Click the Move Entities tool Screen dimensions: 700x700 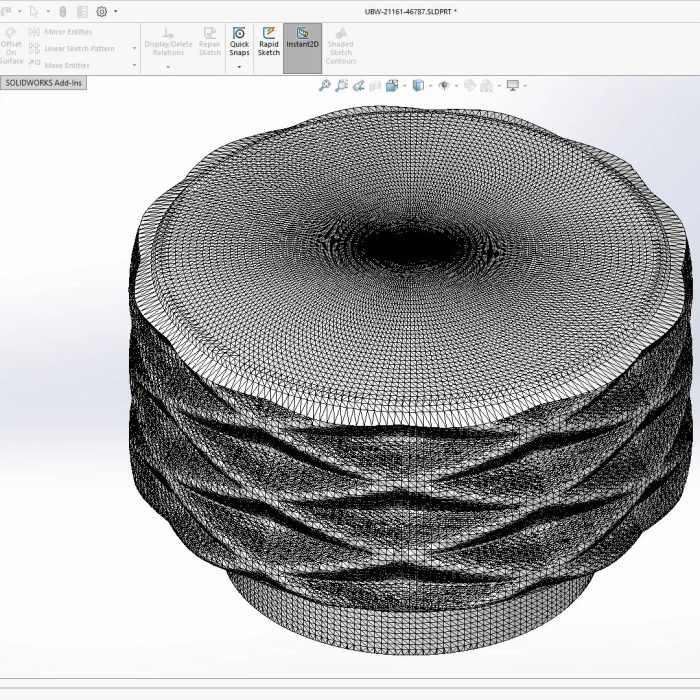coord(59,65)
